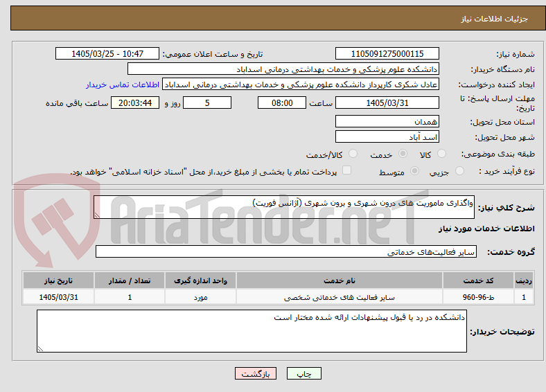Select the متوسط purchase type radio

point(415,170)
